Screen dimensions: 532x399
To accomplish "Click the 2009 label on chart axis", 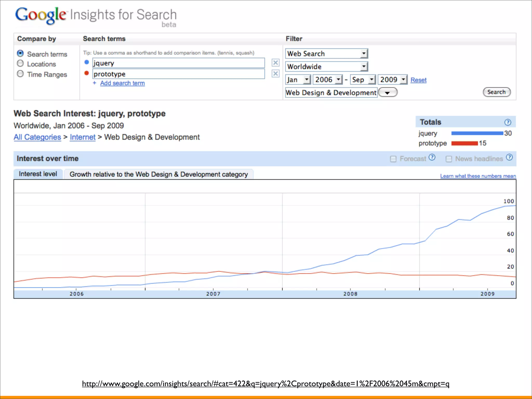I will coord(488,294).
